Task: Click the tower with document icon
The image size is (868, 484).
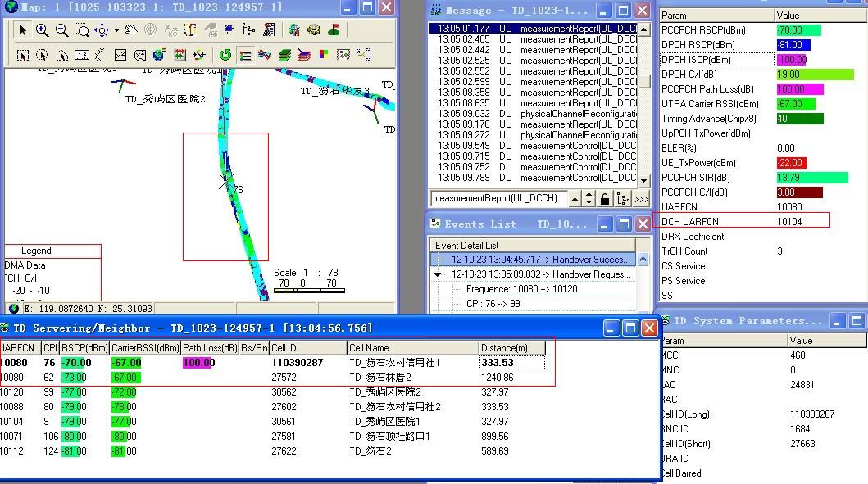Action: 269,29
